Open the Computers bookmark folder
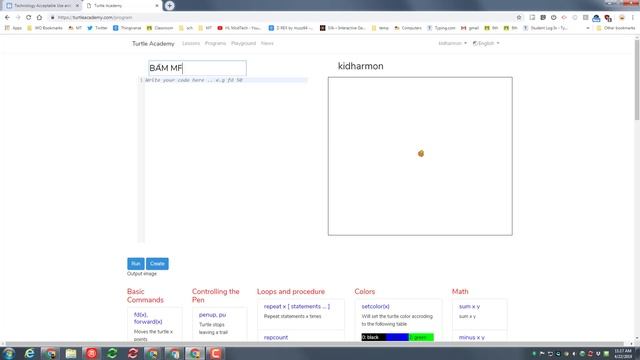 pos(408,28)
